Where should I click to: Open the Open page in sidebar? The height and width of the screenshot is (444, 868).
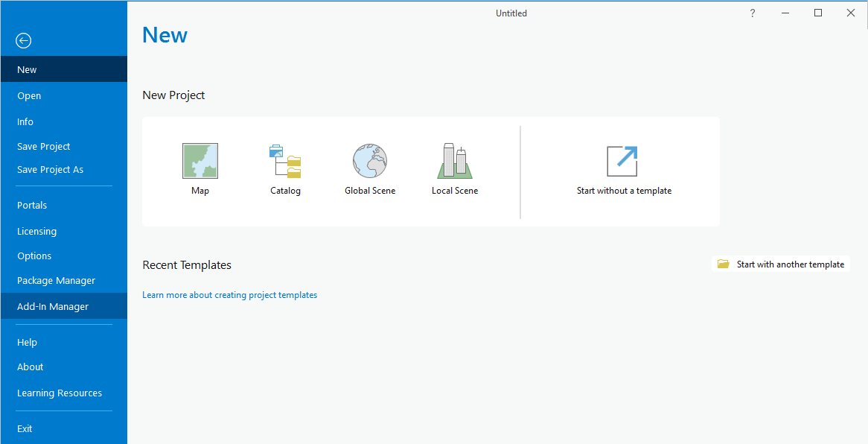coord(64,96)
